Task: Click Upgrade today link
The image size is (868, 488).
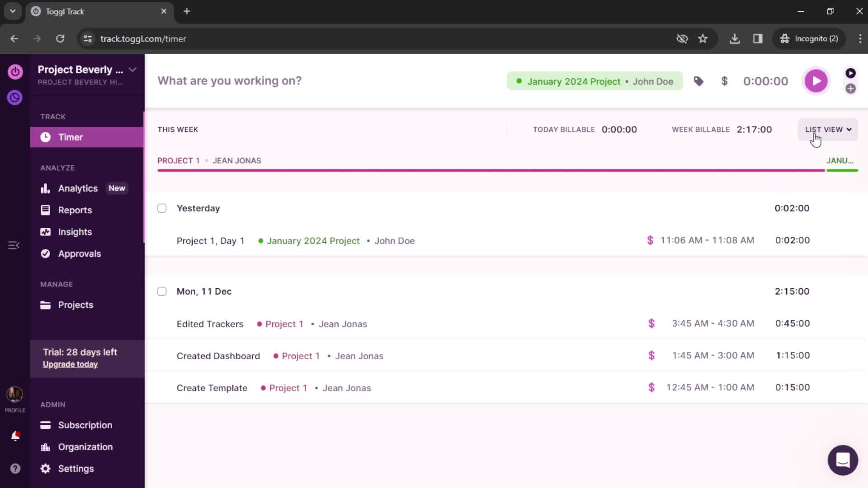Action: pos(70,364)
